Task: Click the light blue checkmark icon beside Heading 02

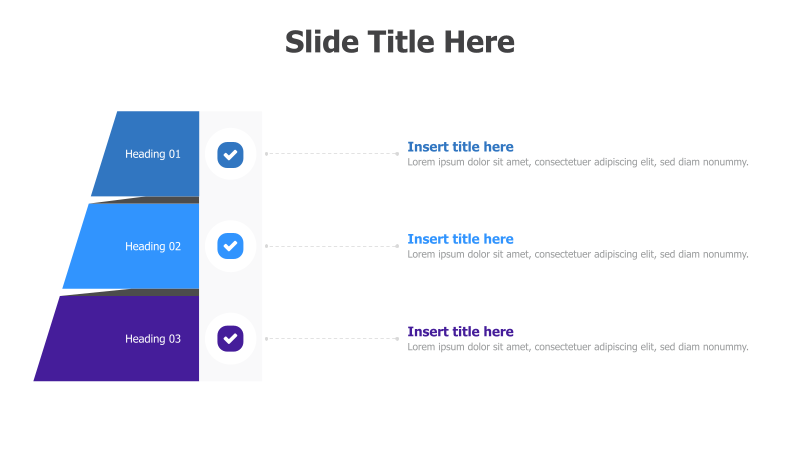Action: point(230,246)
